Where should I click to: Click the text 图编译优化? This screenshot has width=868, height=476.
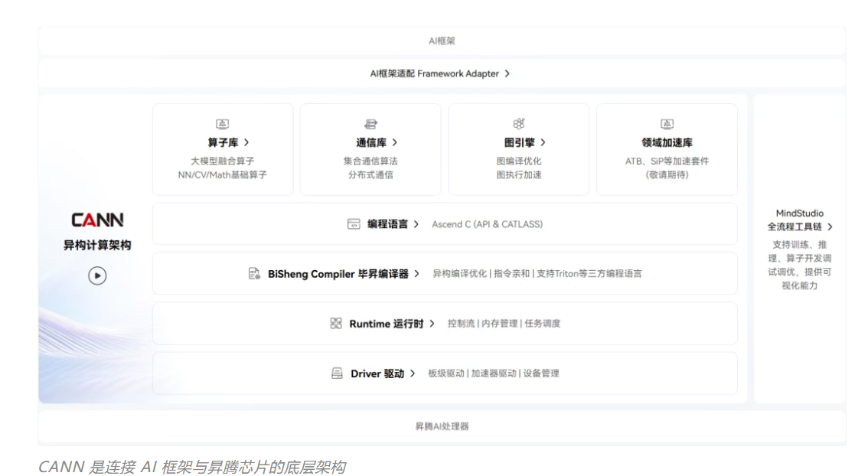coord(519,161)
